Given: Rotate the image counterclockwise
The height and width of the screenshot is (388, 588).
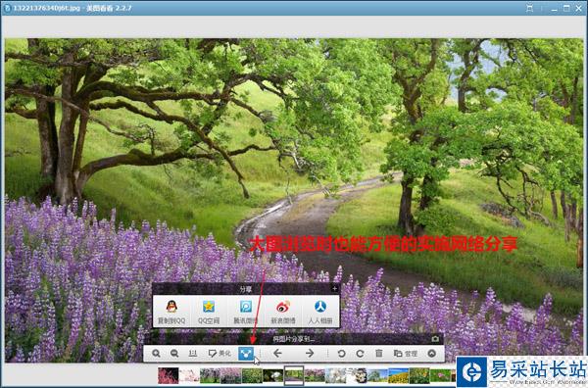Looking at the screenshot, I should coord(341,353).
